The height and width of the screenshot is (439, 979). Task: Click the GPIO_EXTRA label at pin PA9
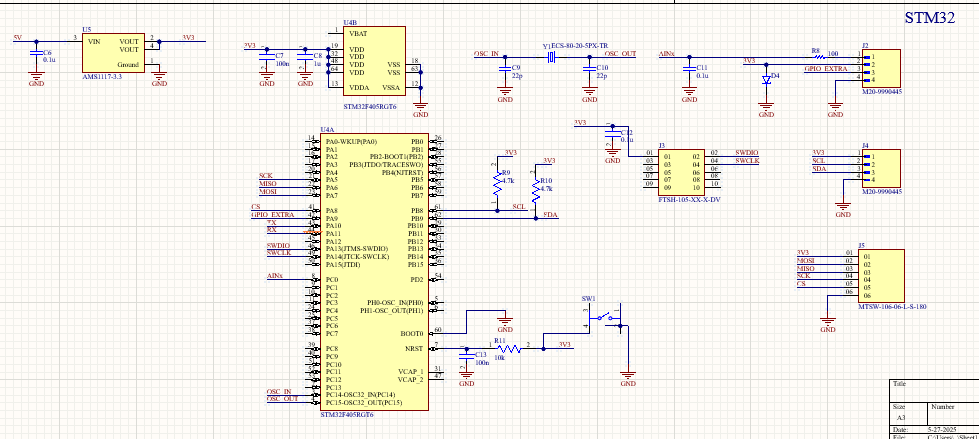pos(273,214)
